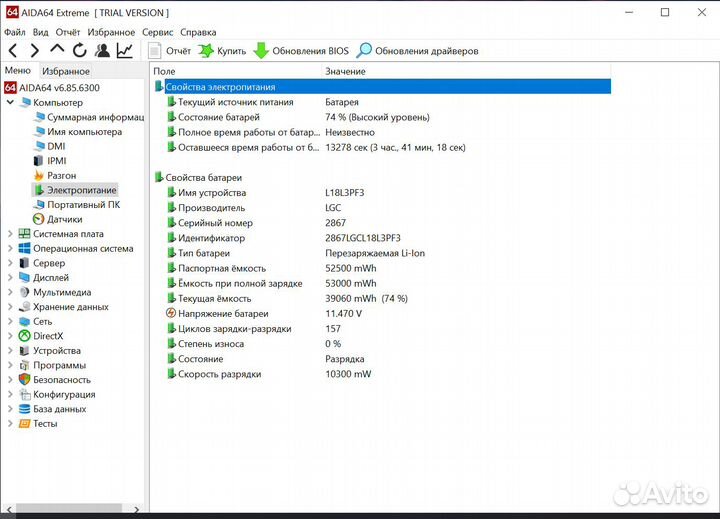Click the DirectX Xbox icon

click(x=24, y=336)
